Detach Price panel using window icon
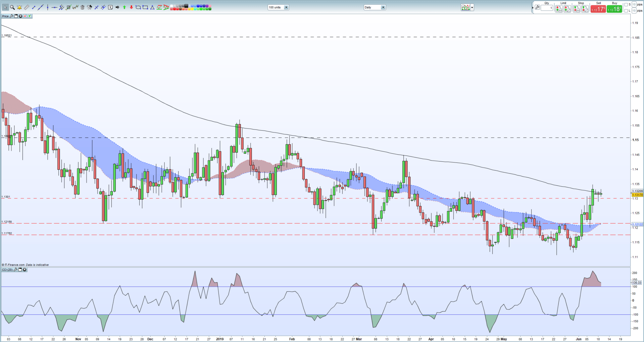This screenshot has width=644, height=342. pos(16,16)
